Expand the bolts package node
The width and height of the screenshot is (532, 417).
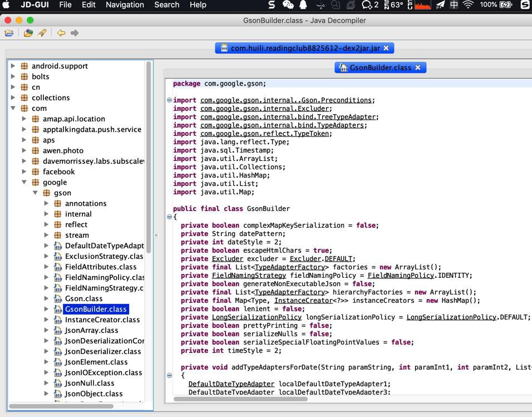[13, 76]
